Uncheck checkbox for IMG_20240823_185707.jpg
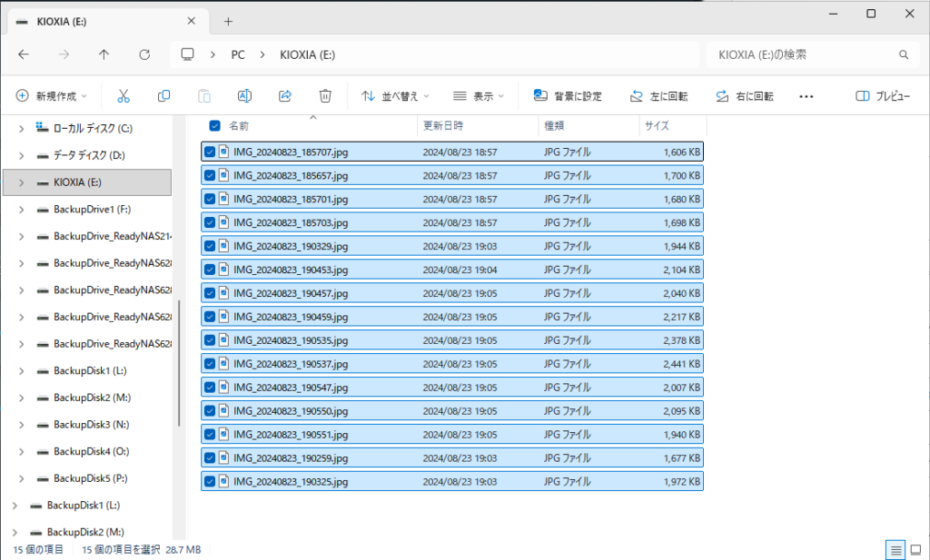 [210, 152]
